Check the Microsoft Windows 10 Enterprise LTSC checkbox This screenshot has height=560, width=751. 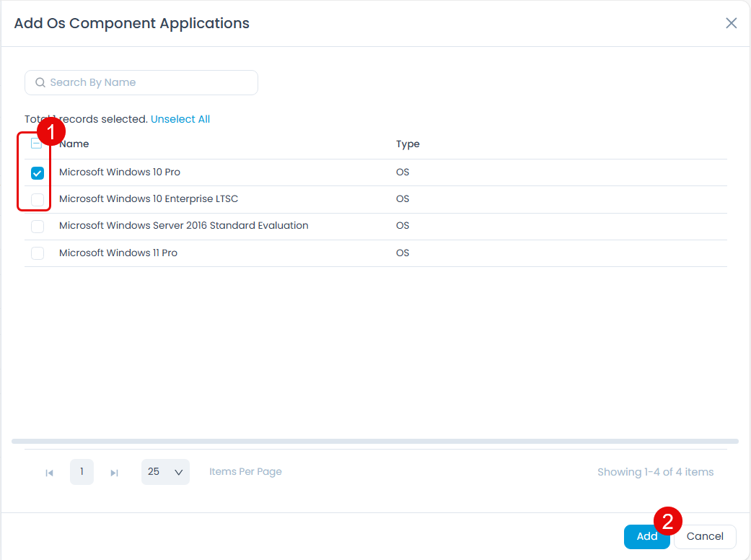(37, 199)
